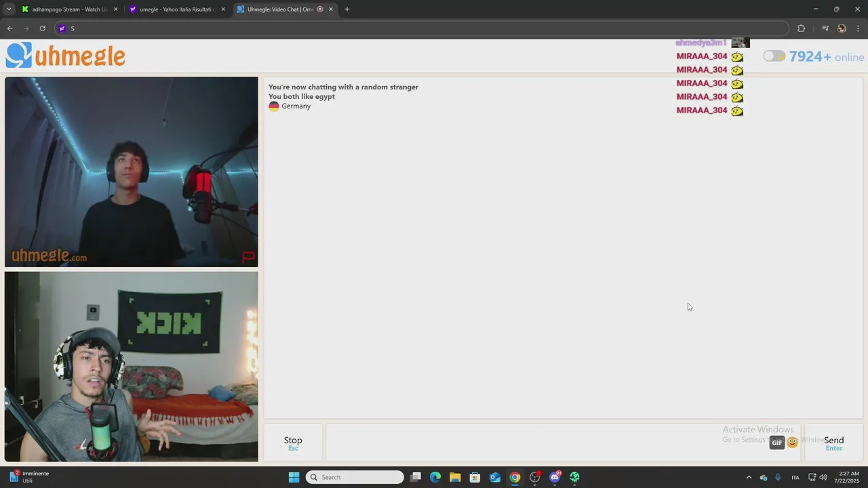Screen dimensions: 868x488
Task: Open the browser extensions menu
Action: click(801, 28)
